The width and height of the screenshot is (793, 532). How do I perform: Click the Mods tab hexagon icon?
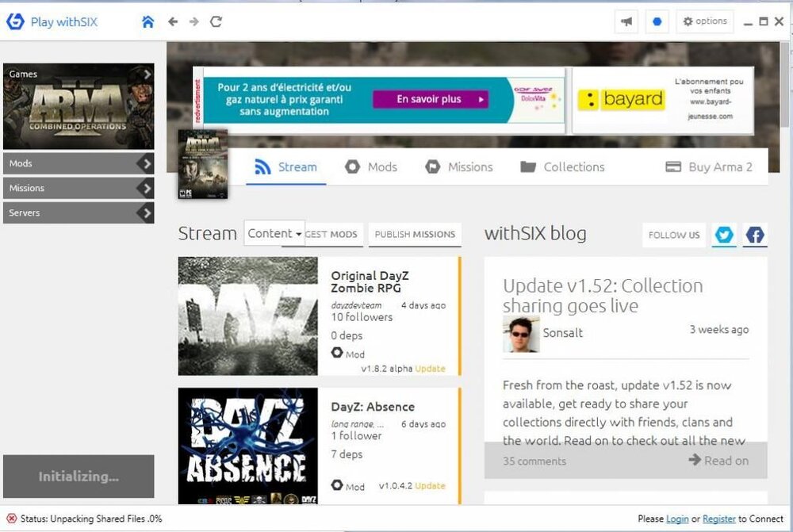pyautogui.click(x=353, y=166)
